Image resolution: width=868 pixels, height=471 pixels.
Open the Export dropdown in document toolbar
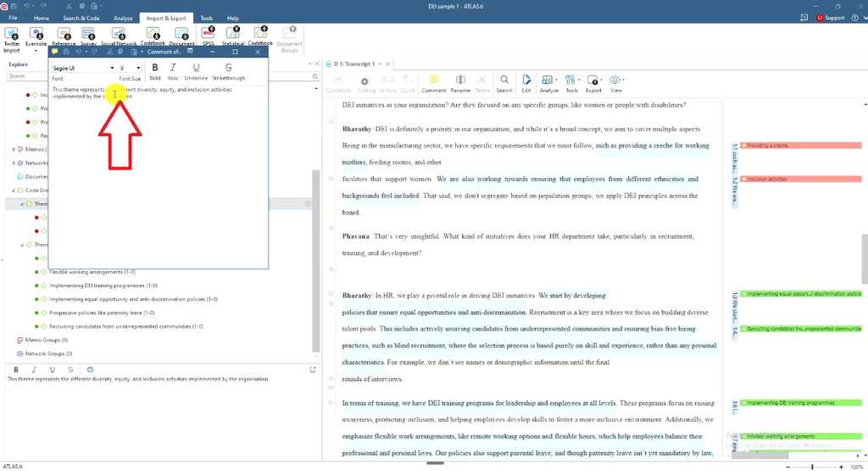593,84
